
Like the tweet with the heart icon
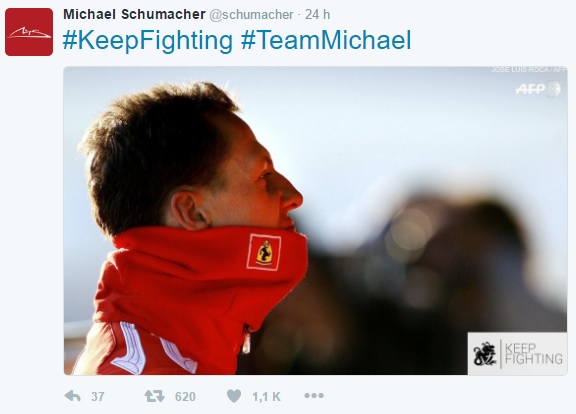click(234, 396)
